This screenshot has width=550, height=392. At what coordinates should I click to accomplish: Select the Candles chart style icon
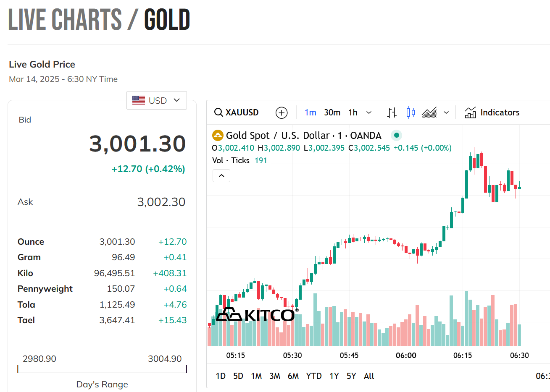(x=411, y=112)
